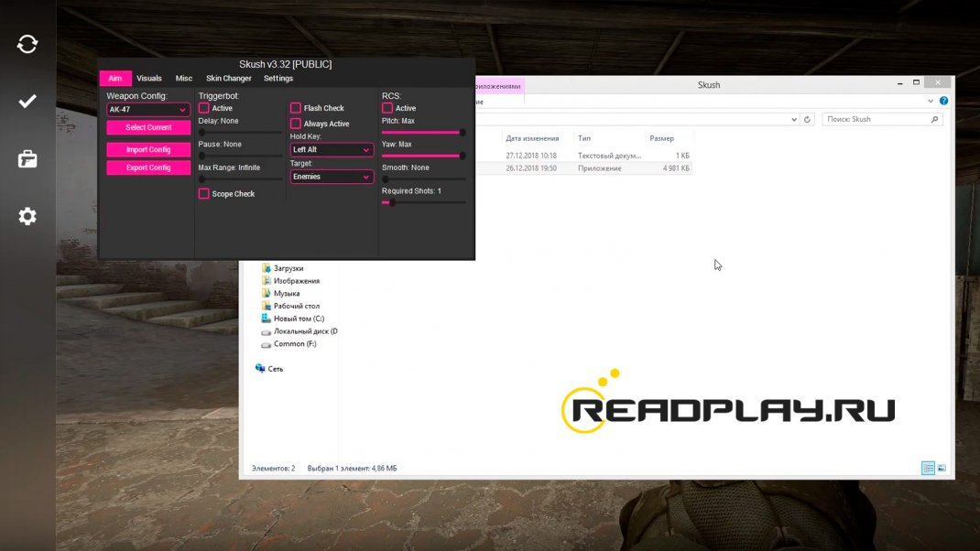Click refresh button beside Explorer address bar
This screenshot has height=551, width=980.
click(807, 119)
